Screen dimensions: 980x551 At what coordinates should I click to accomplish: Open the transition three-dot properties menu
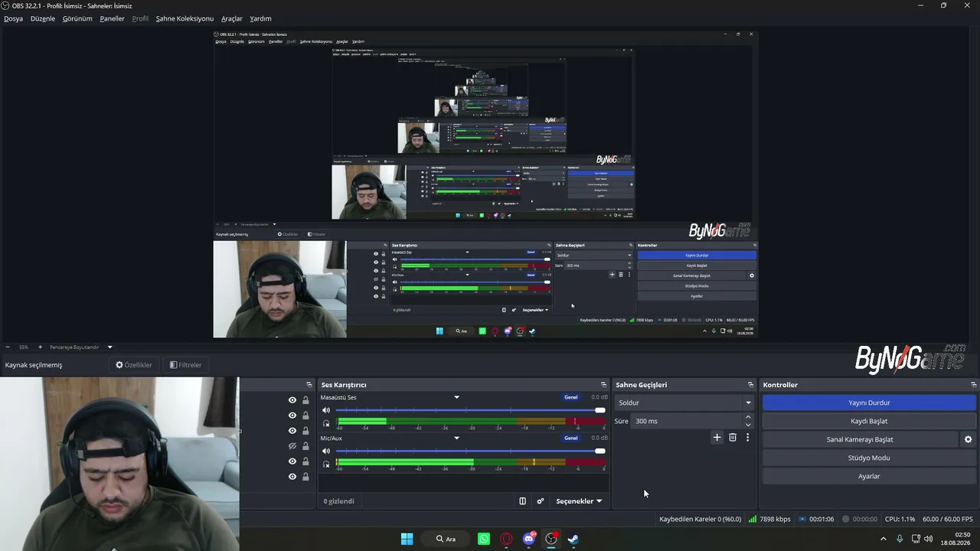pyautogui.click(x=747, y=438)
